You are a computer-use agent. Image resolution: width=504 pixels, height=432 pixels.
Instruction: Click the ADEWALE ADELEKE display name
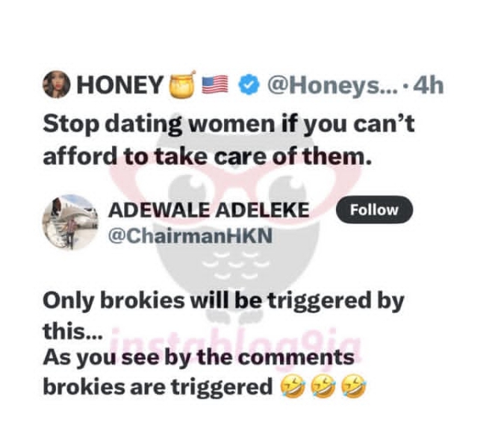209,210
